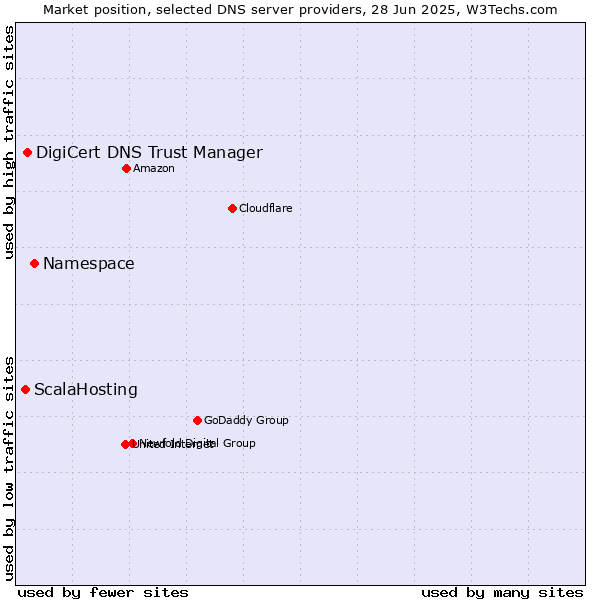The height and width of the screenshot is (600, 600).
Task: Click the ScalaHosting label
Action: coord(86,390)
